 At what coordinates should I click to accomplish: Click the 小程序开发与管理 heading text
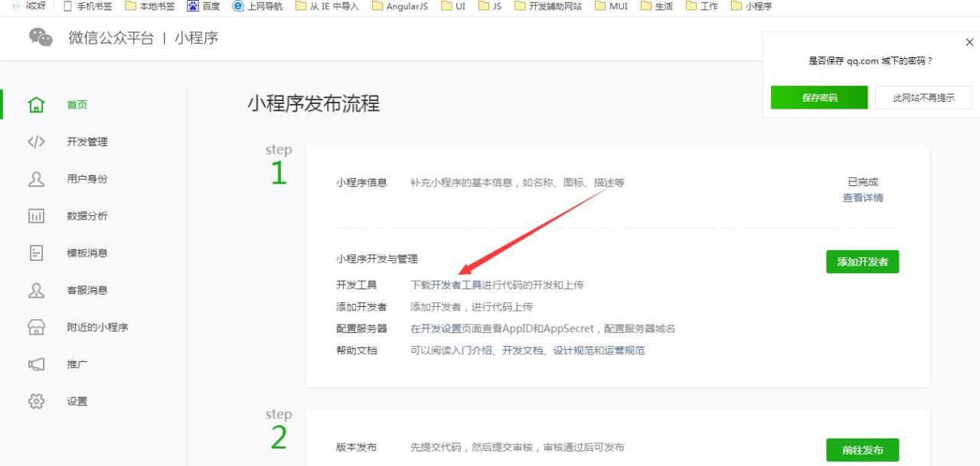pos(377,259)
